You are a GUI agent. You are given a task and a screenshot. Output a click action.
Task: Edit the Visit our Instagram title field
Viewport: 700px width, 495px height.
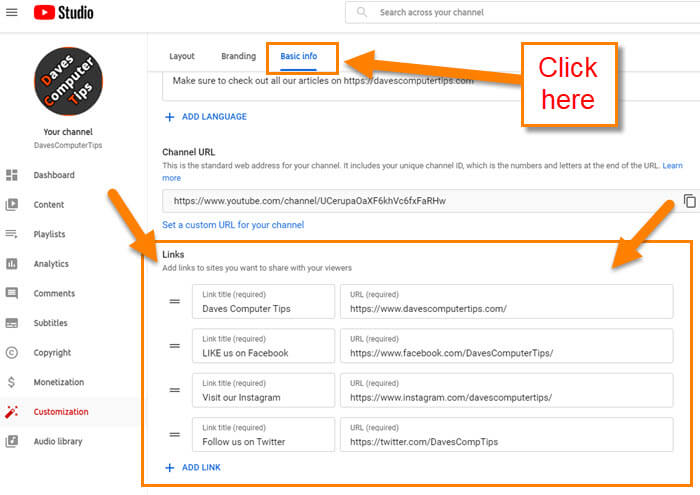pos(263,390)
